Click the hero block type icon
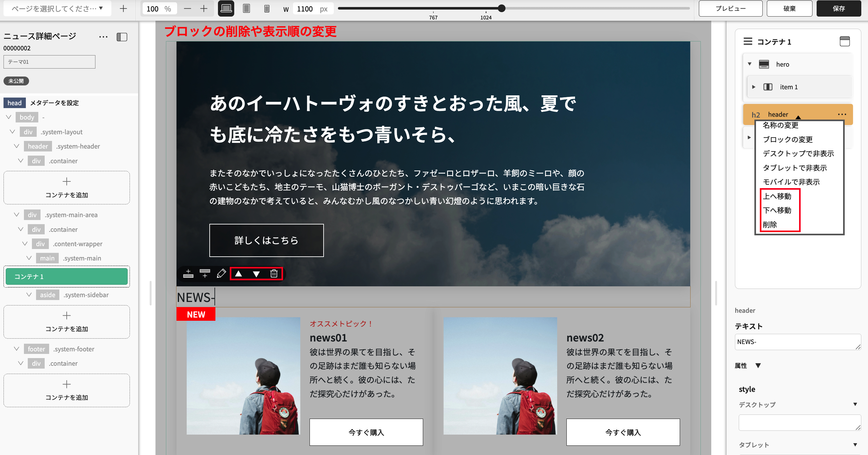The width and height of the screenshot is (868, 455). tap(764, 64)
